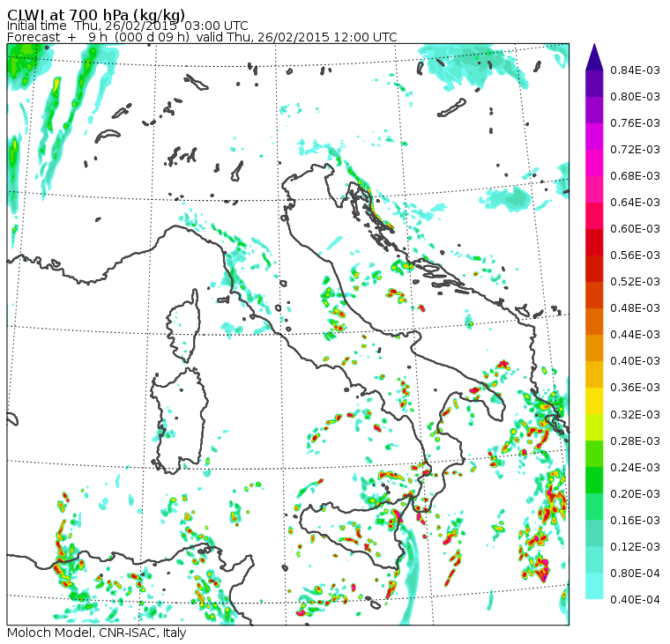Click the magenta colorbar segment near 0.74E-03

(x=594, y=137)
